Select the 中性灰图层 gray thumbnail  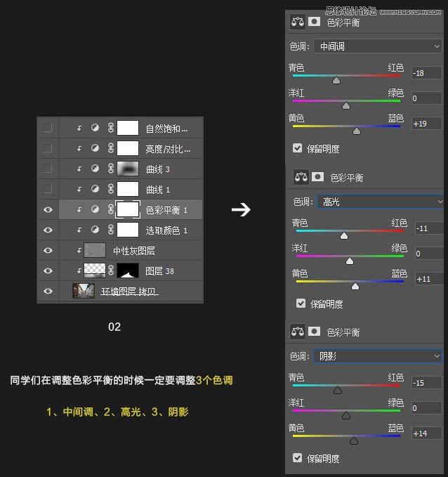click(x=95, y=250)
